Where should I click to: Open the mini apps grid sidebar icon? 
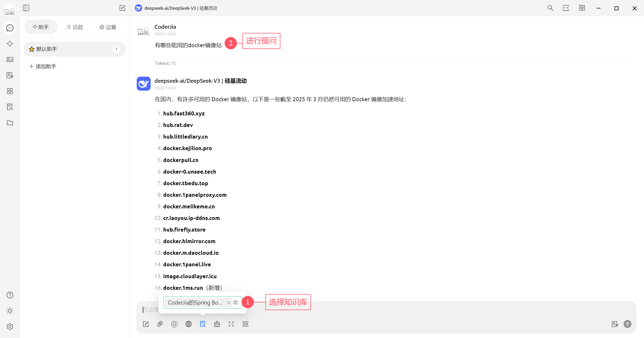tap(10, 91)
